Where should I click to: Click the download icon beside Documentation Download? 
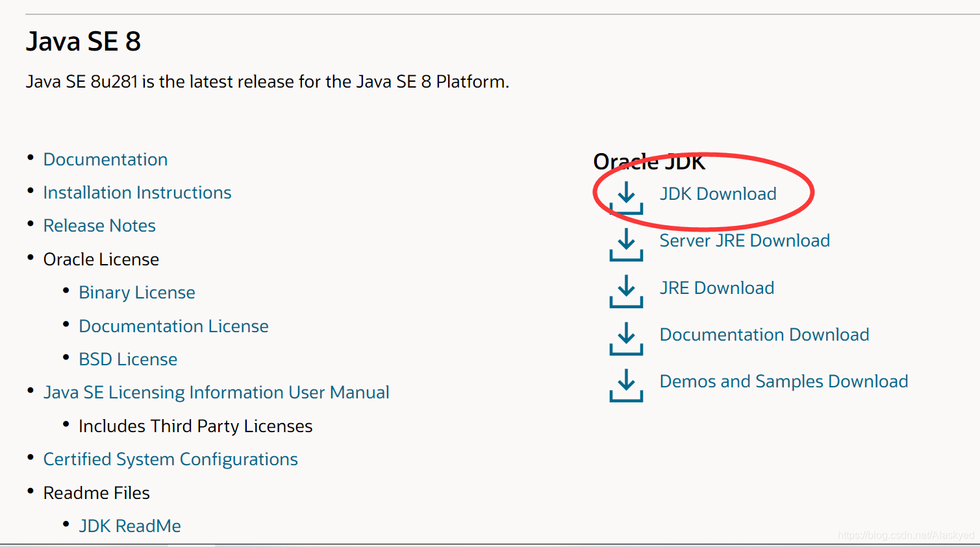coord(626,339)
